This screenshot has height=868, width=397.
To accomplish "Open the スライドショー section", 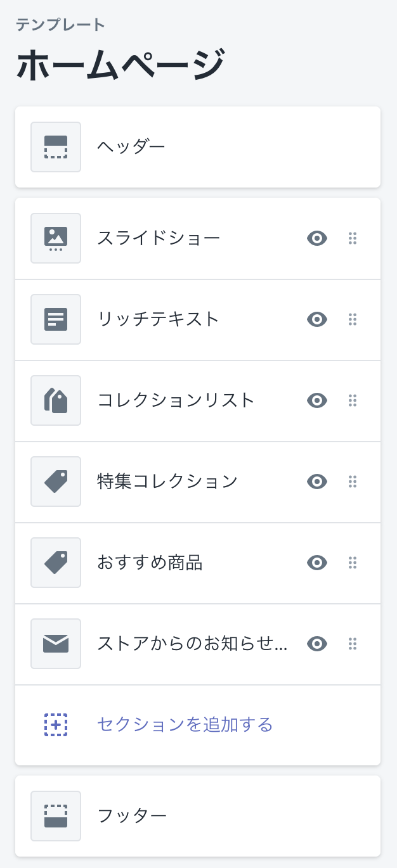I will [159, 238].
